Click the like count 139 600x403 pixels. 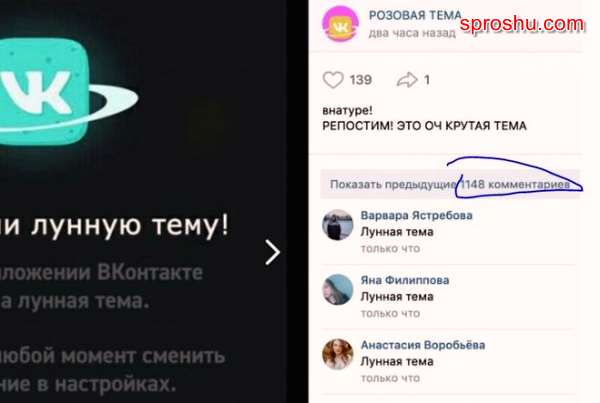[x=360, y=80]
